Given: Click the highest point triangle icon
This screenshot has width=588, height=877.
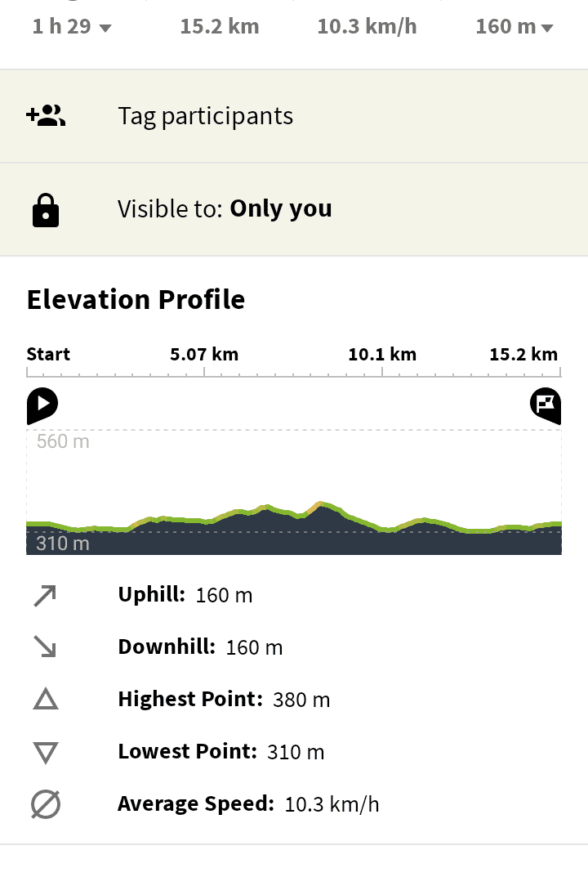Looking at the screenshot, I should 46,700.
